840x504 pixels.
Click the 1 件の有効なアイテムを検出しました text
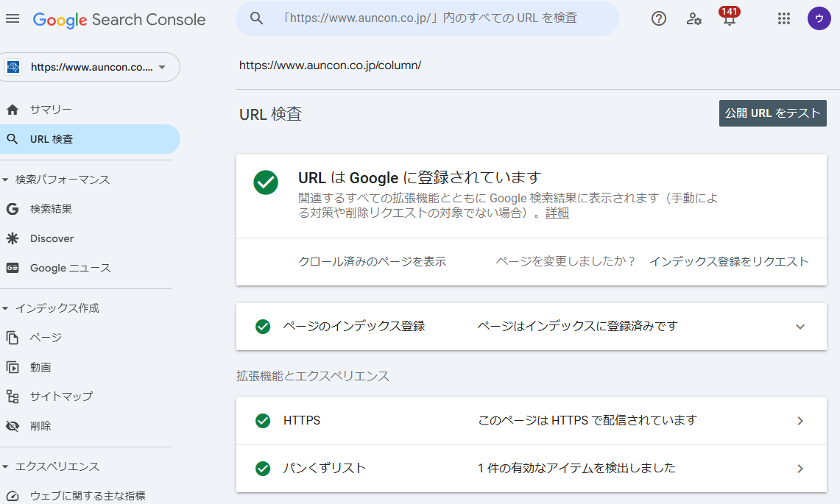576,468
